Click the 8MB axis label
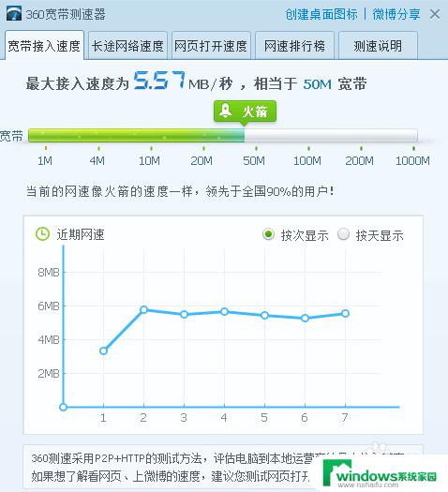This screenshot has width=448, height=492. (49, 272)
